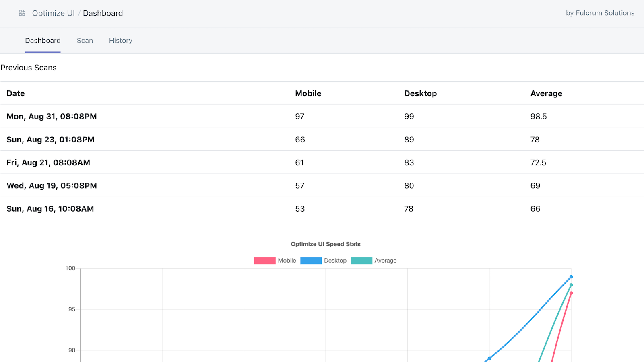Select the Average legend color marker
The image size is (644, 362).
click(x=361, y=260)
